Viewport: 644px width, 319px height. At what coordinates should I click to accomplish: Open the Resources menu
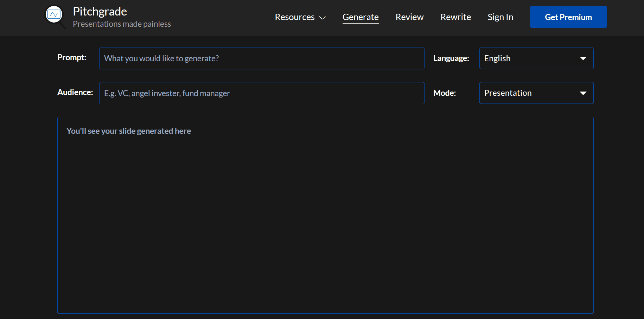[295, 17]
